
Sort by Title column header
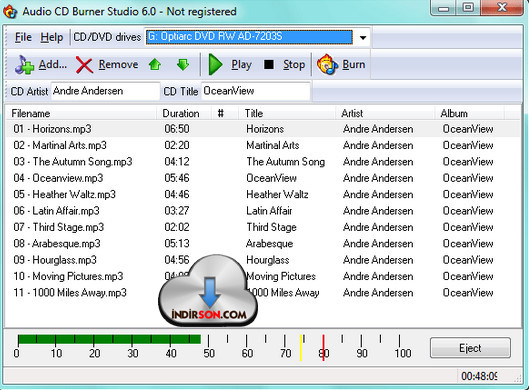pos(287,113)
